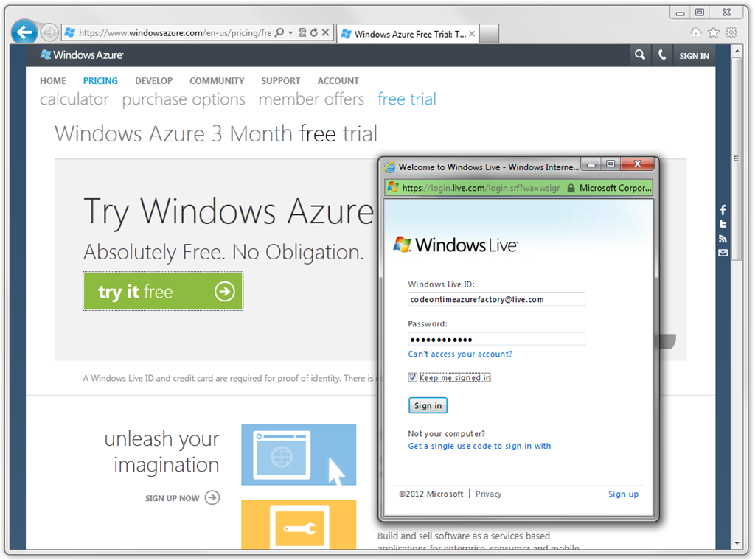Refresh the page using address bar reload icon
The height and width of the screenshot is (560, 755).
314,32
